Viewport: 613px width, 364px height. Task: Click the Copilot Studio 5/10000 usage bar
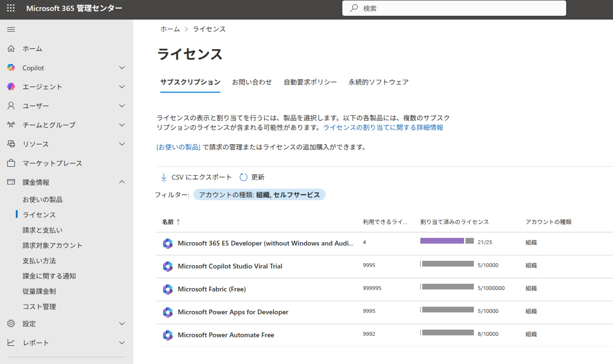pyautogui.click(x=447, y=264)
